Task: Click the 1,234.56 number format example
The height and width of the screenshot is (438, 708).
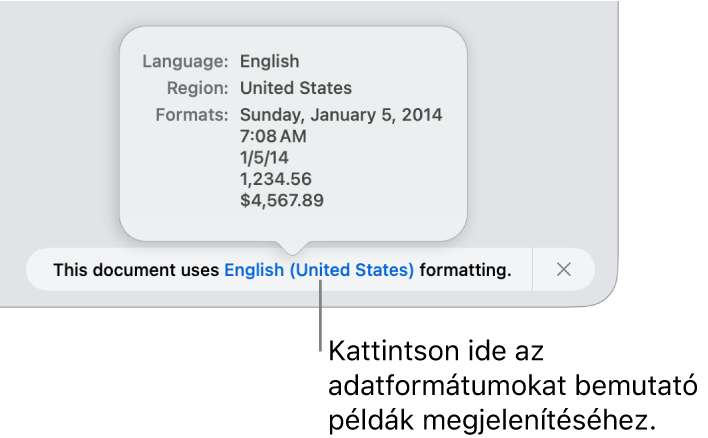Action: (276, 179)
